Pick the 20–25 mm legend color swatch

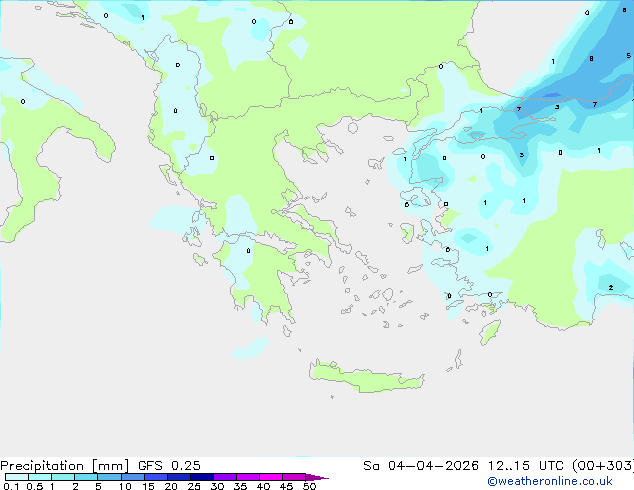tap(178, 477)
